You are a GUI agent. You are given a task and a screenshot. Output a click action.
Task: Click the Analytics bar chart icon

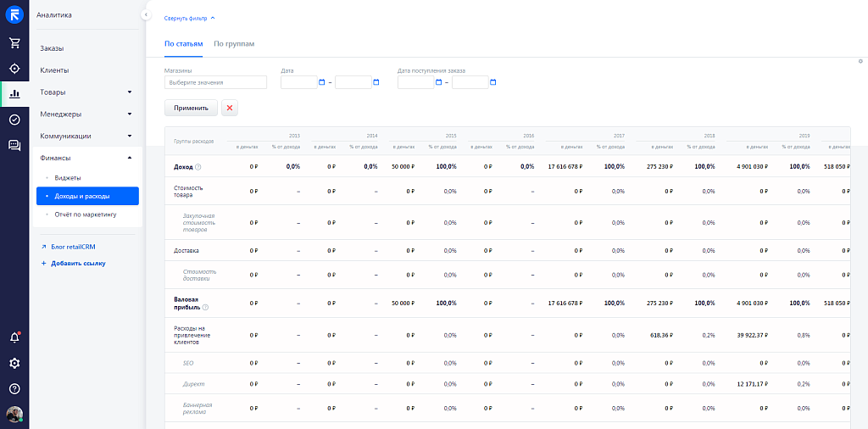pos(14,94)
